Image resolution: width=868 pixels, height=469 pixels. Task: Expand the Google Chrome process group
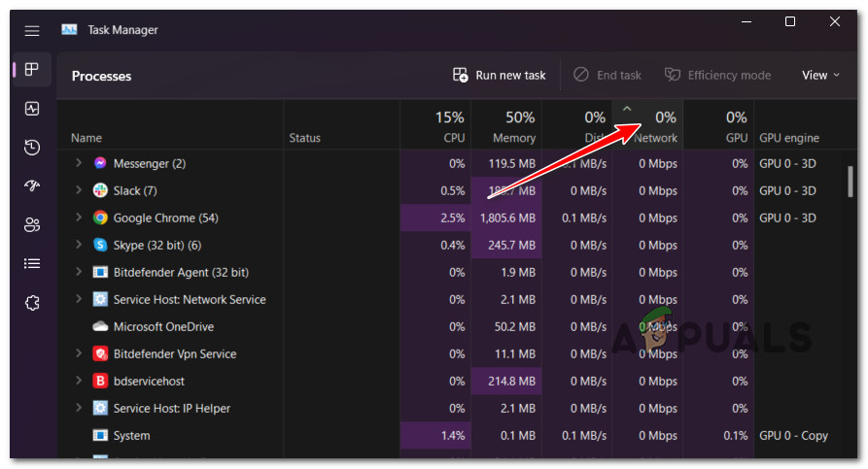79,218
